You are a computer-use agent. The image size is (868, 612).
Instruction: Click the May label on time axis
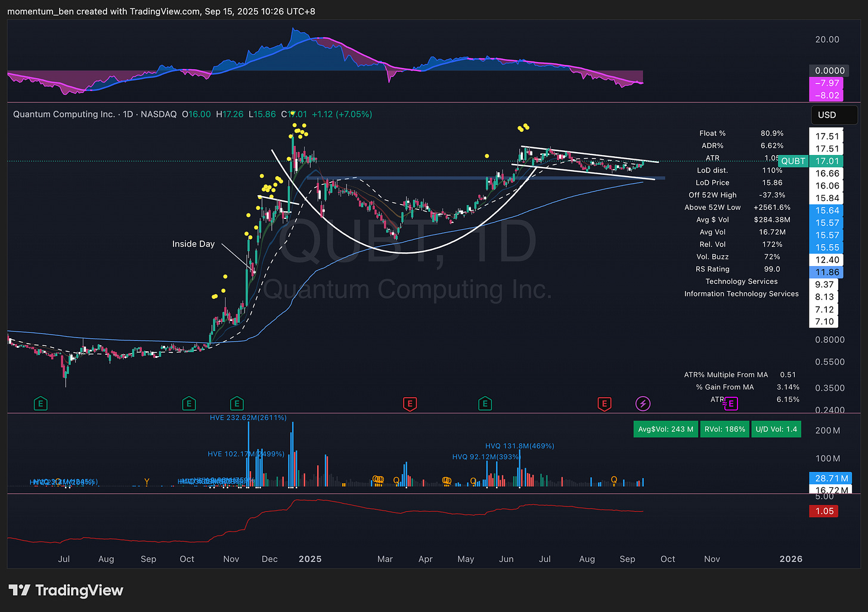[466, 559]
